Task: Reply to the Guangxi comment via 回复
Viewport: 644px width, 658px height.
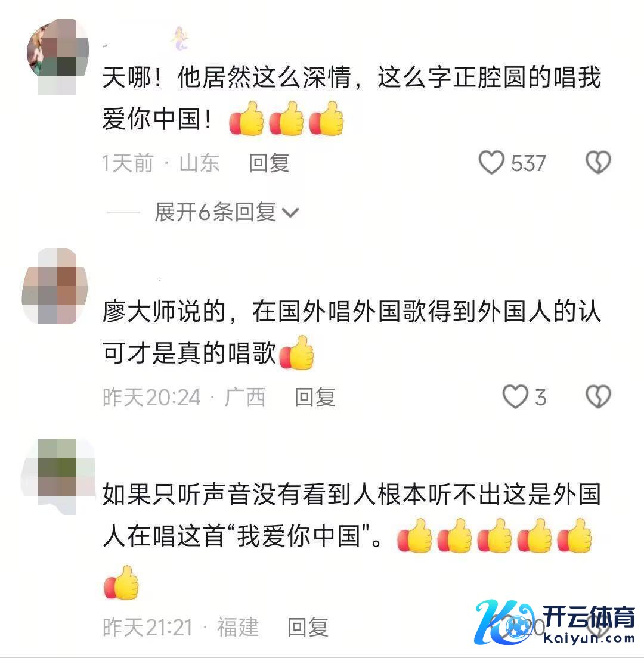Action: tap(315, 397)
